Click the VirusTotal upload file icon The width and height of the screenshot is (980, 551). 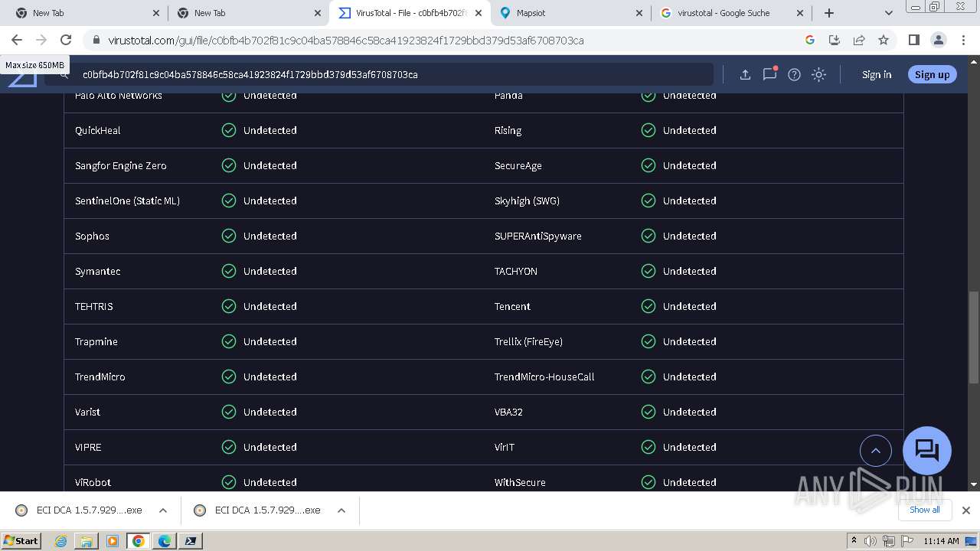pos(745,74)
